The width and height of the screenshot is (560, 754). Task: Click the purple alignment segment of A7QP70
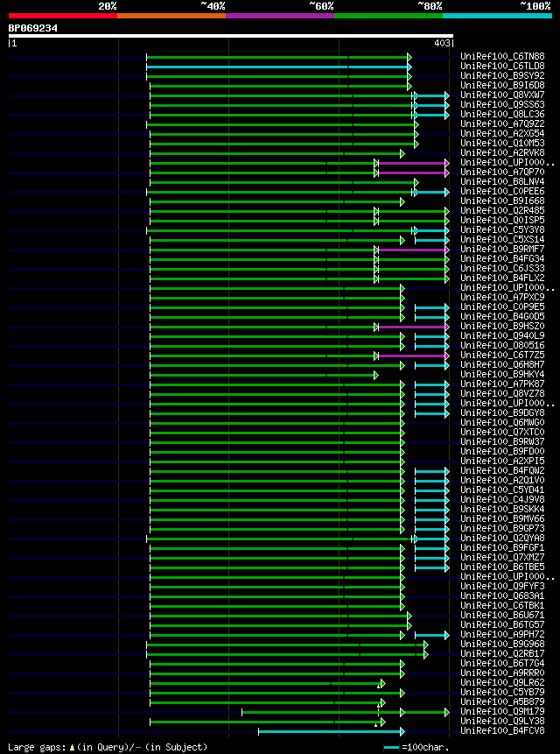(x=412, y=173)
